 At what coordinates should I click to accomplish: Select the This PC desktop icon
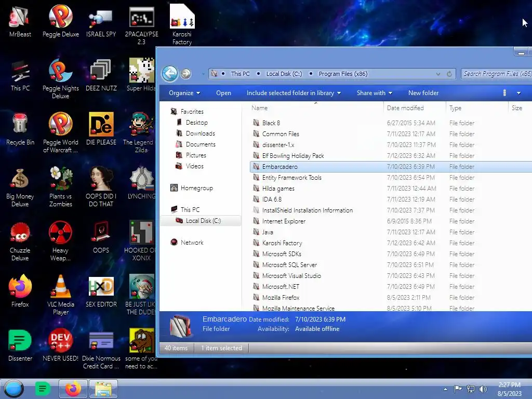click(20, 76)
